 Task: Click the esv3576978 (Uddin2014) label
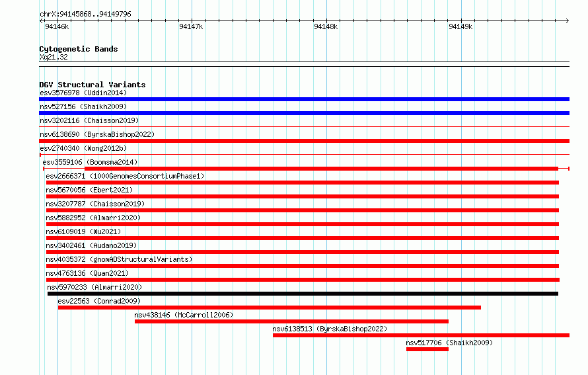point(83,93)
